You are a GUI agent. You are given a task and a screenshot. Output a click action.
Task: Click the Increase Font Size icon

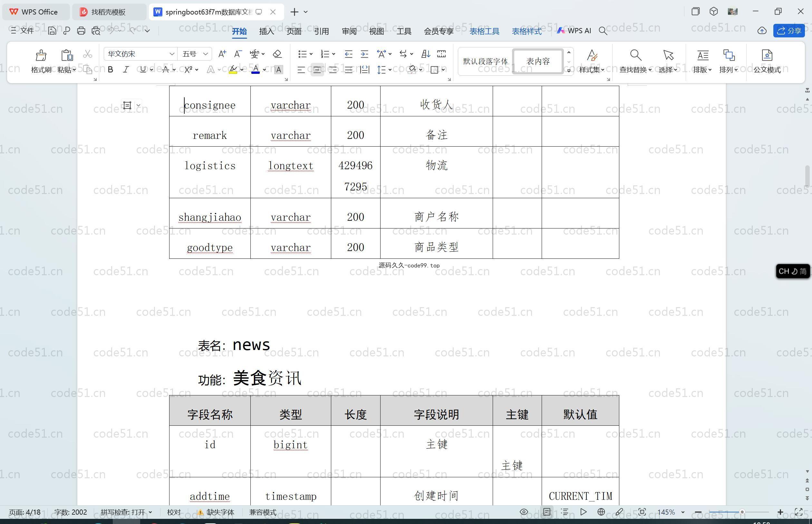tap(222, 54)
